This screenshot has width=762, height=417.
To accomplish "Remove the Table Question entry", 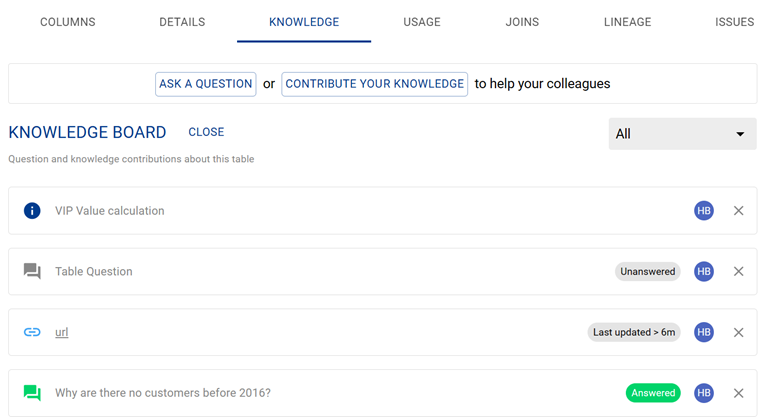I will coord(739,272).
